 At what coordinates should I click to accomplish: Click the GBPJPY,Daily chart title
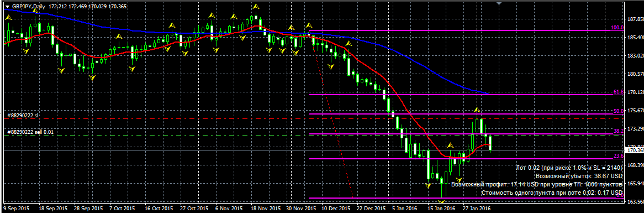point(28,7)
